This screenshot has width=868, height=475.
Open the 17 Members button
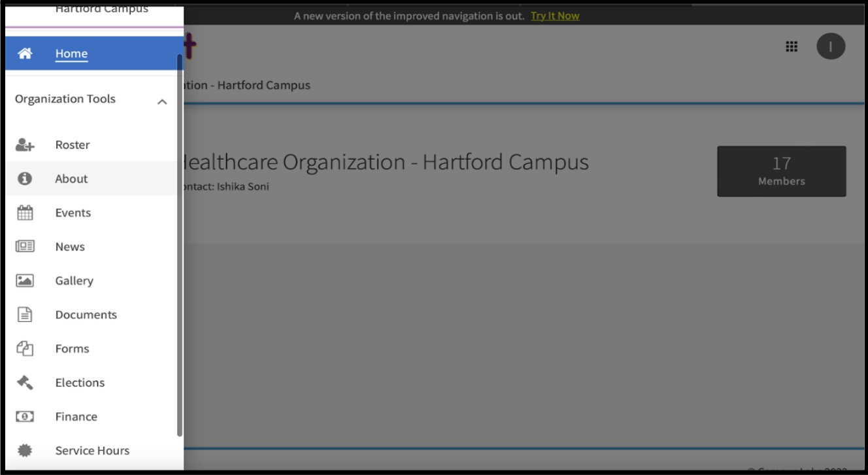(782, 171)
